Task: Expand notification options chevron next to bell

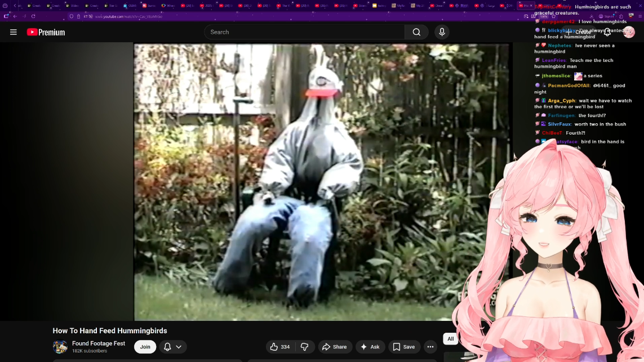Action: 179,347
